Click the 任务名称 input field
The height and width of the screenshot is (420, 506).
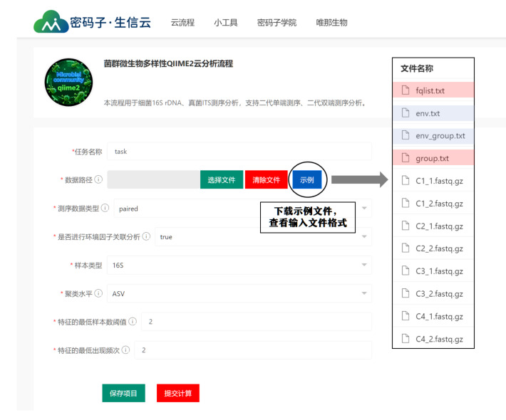point(239,152)
